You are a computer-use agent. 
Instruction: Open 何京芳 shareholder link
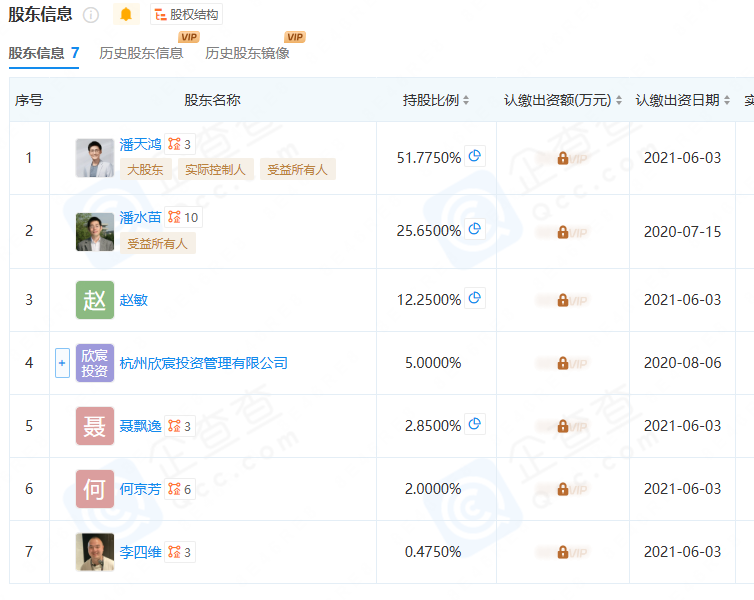pos(140,489)
